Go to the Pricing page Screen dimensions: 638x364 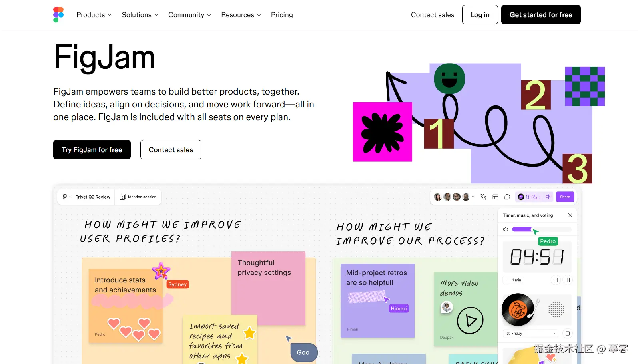point(282,15)
